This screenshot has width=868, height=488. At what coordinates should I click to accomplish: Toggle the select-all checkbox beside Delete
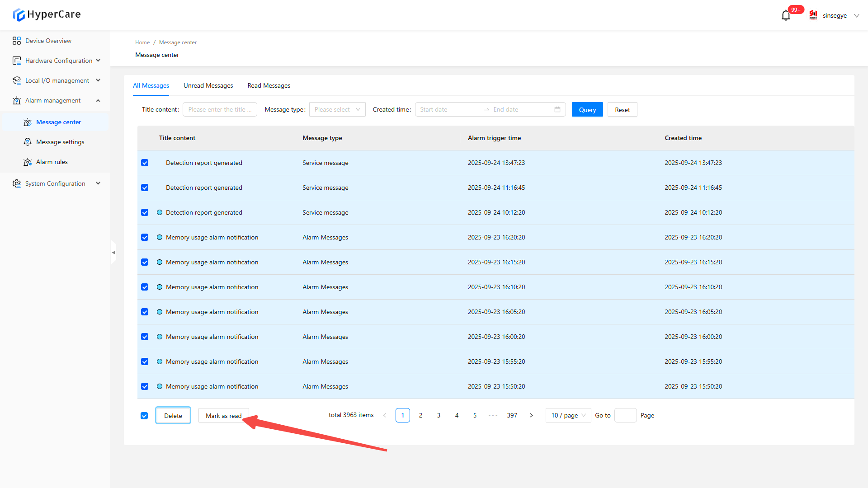(x=144, y=416)
